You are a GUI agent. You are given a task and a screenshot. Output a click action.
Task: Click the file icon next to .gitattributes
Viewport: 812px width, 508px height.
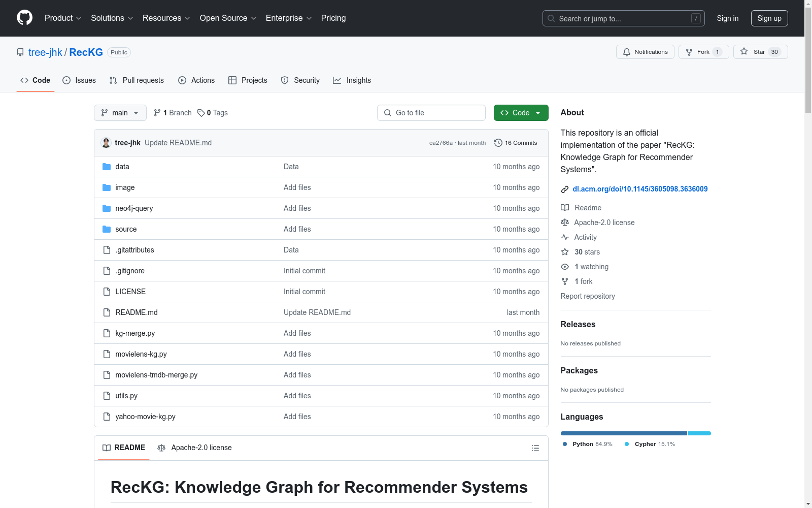107,250
